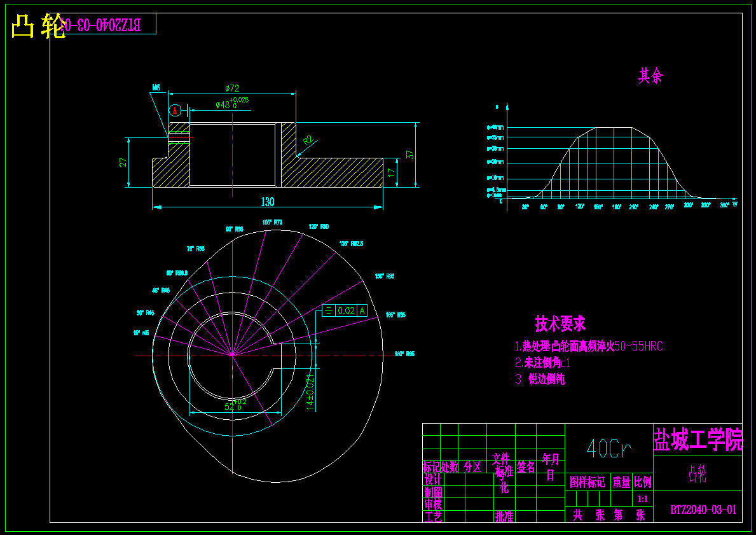Select the 其余 surface finish note
Viewport: 756px width, 535px height.
pyautogui.click(x=651, y=76)
